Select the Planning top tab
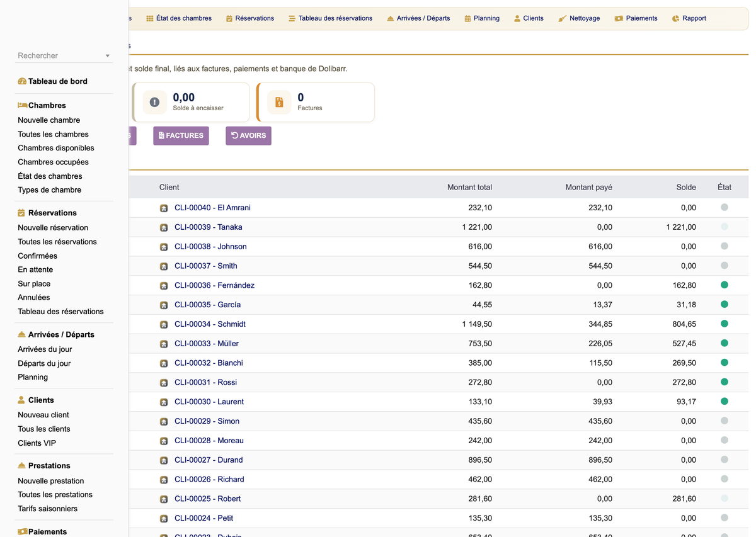Viewport: 756px width, 537px height. (481, 18)
